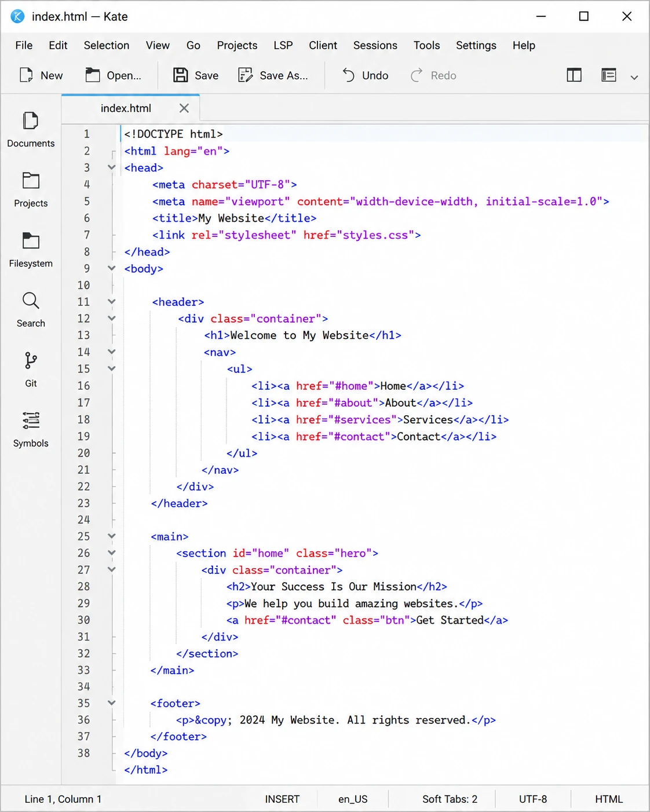This screenshot has width=650, height=812.
Task: Click the meta viewport line
Action: coord(381,202)
